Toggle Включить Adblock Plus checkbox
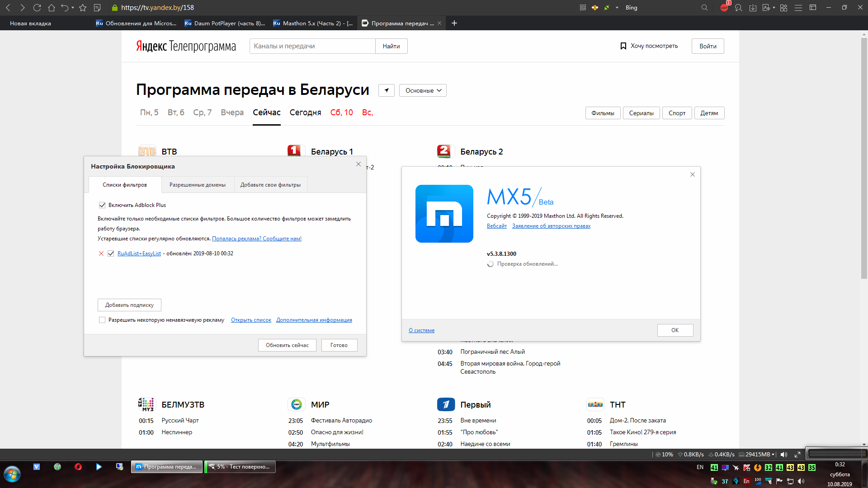The image size is (868, 488). click(102, 205)
